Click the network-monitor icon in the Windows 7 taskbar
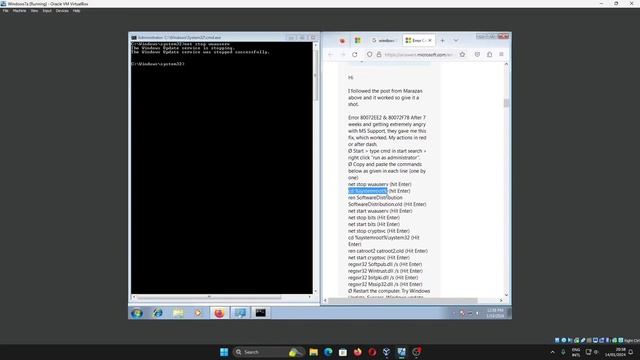640x360 pixels. (240, 313)
